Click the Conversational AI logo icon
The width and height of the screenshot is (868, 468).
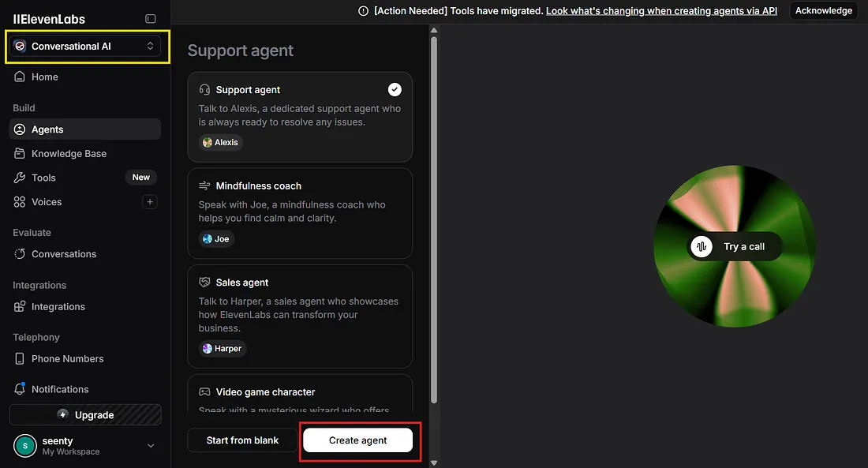tap(20, 46)
